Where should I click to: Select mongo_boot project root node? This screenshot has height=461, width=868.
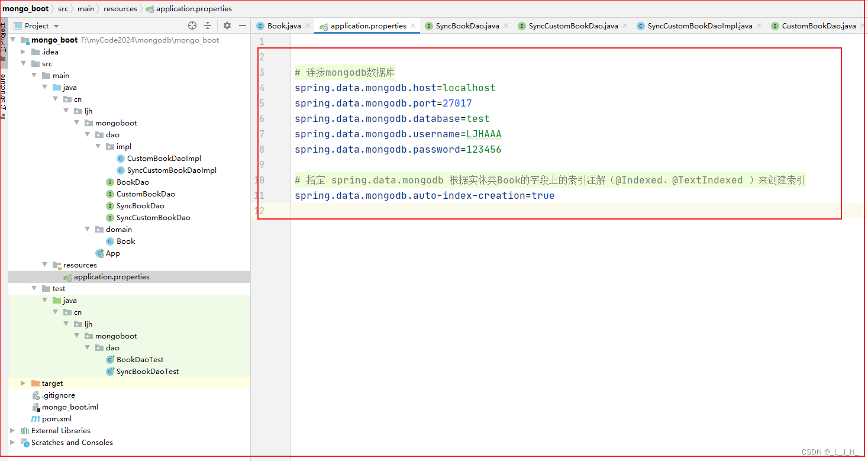coord(54,40)
